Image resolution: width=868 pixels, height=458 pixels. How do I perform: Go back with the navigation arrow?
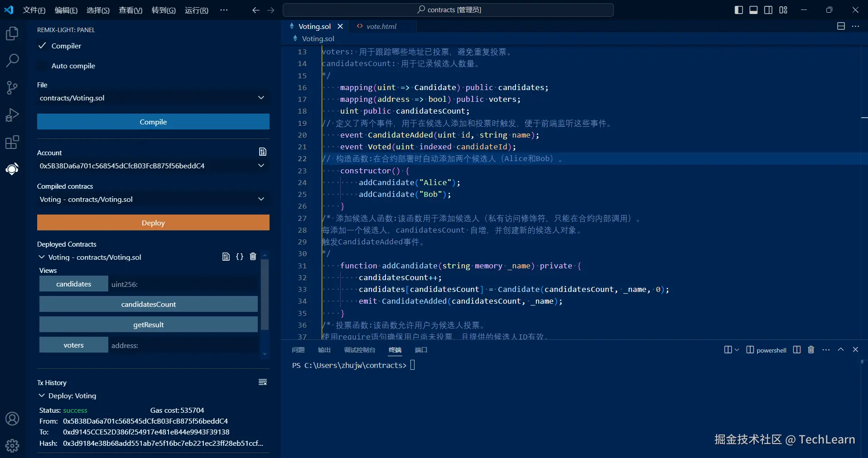coord(256,10)
